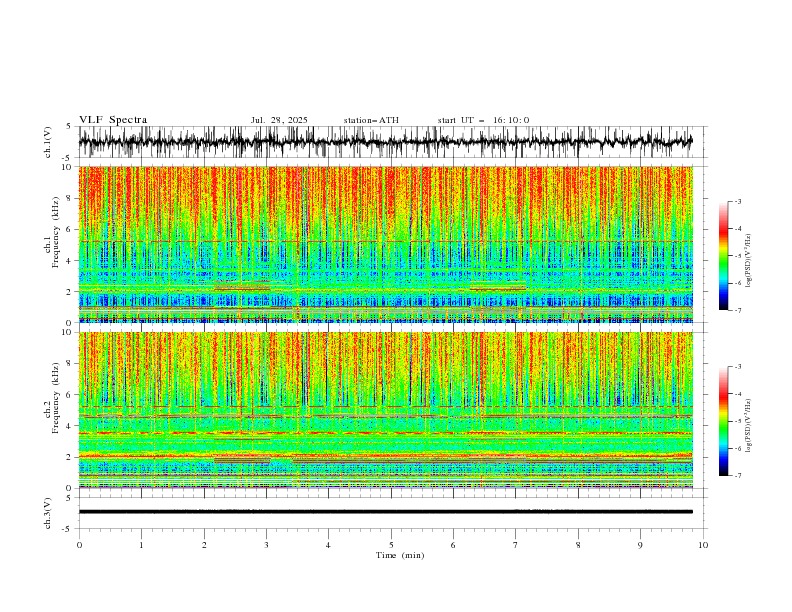
Task: Click the "5" tick on the time axis
Action: coord(391,545)
